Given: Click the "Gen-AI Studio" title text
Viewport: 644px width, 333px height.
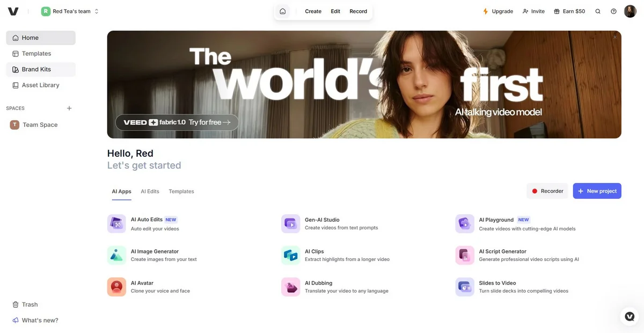Looking at the screenshot, I should pyautogui.click(x=322, y=220).
